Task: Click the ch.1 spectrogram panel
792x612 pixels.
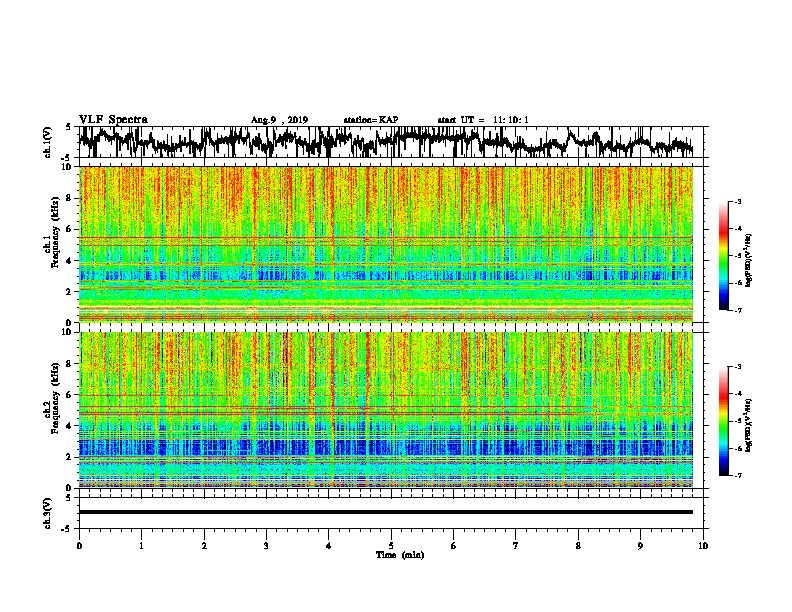Action: tap(386, 244)
